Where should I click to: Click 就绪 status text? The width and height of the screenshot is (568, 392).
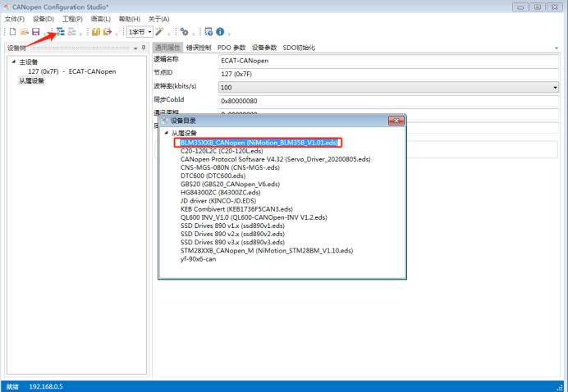12,386
